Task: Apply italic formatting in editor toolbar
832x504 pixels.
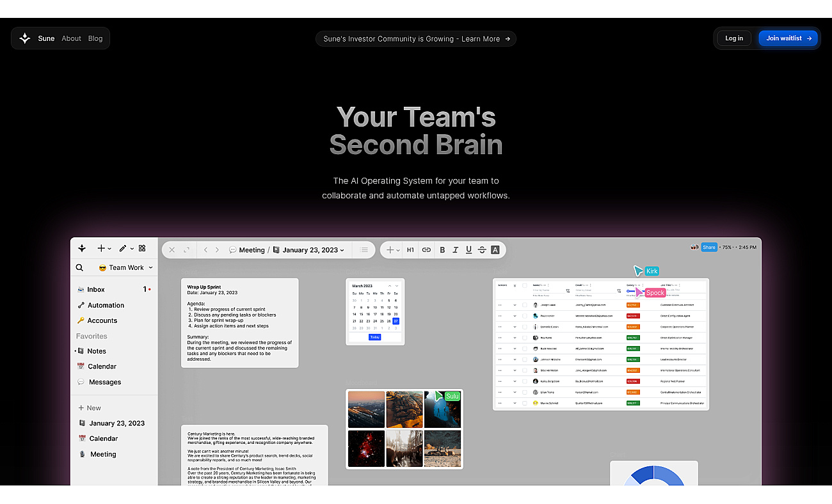Action: [x=456, y=250]
